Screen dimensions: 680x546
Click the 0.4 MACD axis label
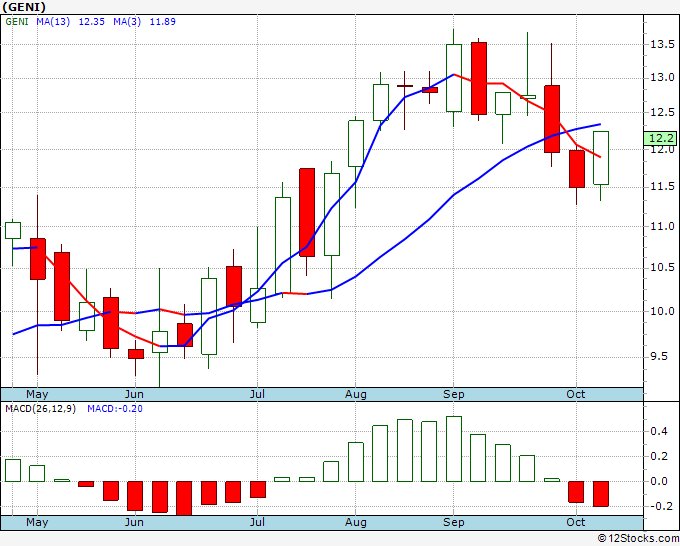click(x=659, y=432)
